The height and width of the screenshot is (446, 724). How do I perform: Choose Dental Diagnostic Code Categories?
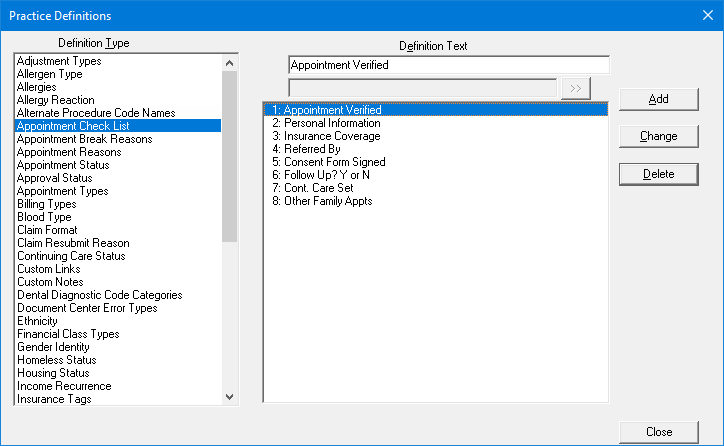tap(118, 295)
